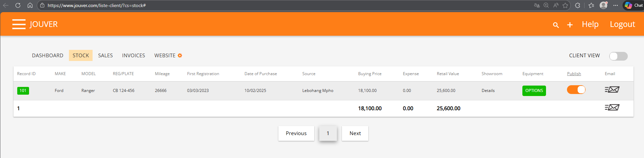
Task: Click the email envelope icon in totals row
Action: [612, 107]
